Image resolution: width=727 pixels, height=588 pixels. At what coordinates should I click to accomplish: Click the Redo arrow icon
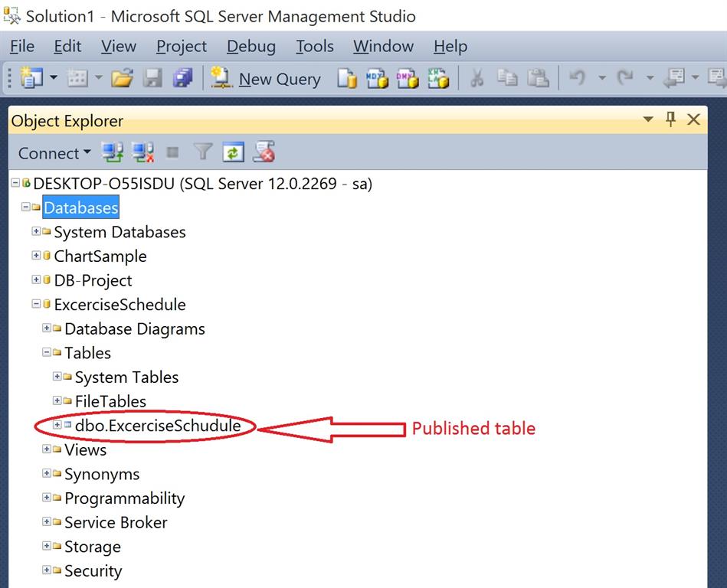pyautogui.click(x=625, y=77)
